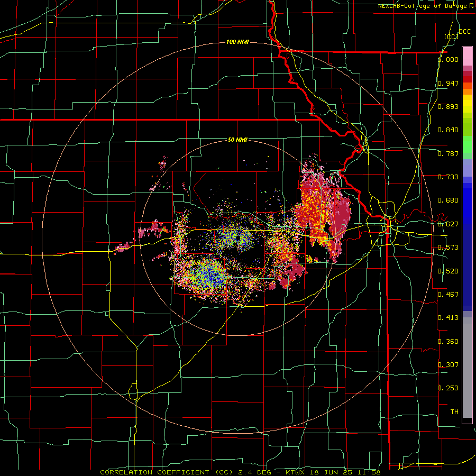Click the 0.520 scale value

pyautogui.click(x=448, y=271)
